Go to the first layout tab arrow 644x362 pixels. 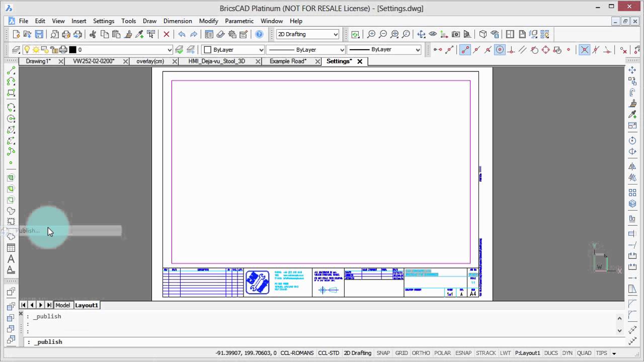pyautogui.click(x=24, y=305)
